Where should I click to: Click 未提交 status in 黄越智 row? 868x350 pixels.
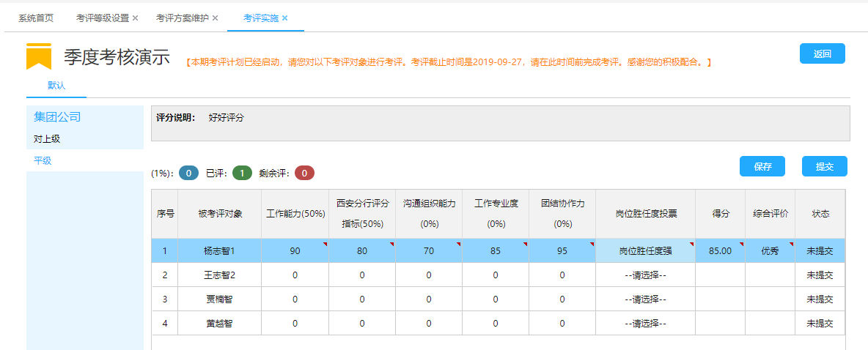pos(820,324)
